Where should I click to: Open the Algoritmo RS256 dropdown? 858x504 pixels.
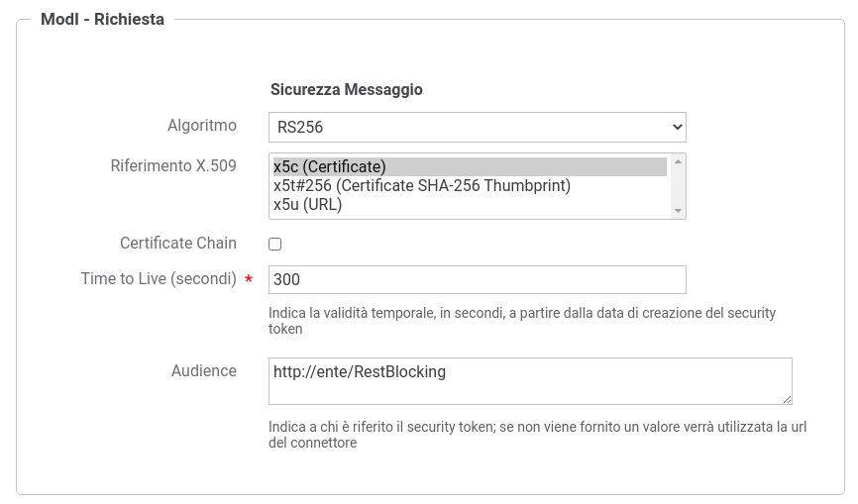click(478, 127)
